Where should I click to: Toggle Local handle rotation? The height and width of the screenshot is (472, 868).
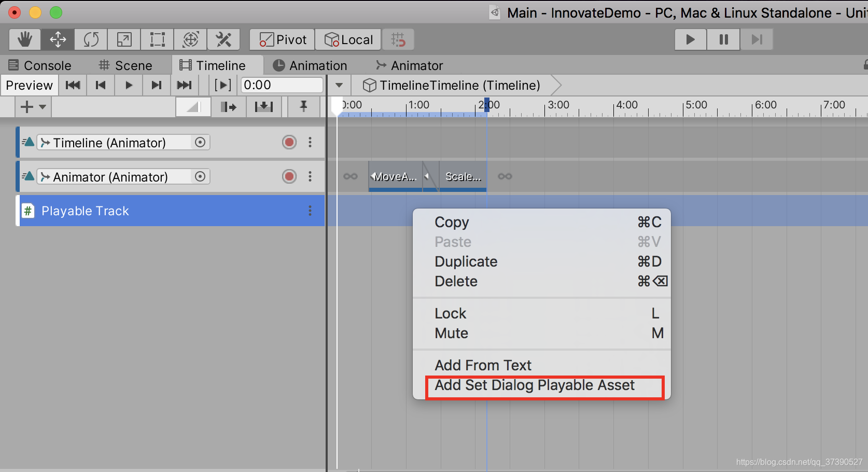348,39
